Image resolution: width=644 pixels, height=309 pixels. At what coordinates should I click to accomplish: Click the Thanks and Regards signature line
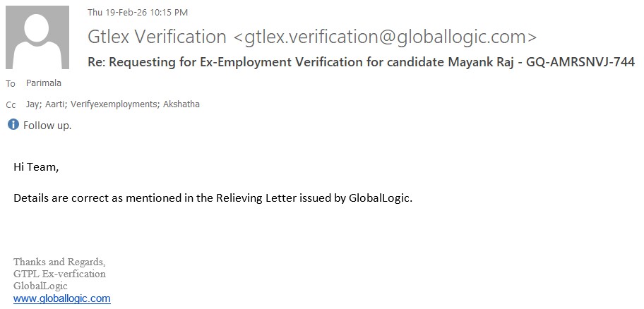pyautogui.click(x=59, y=262)
